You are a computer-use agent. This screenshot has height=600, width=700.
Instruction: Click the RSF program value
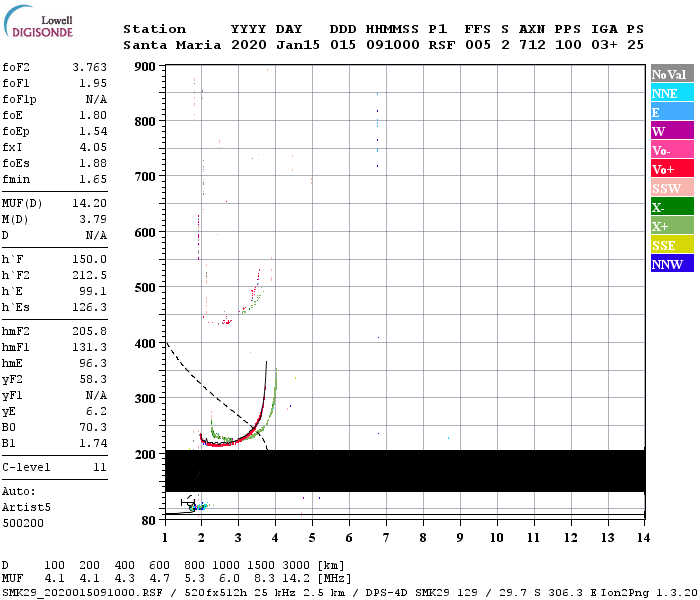point(442,45)
